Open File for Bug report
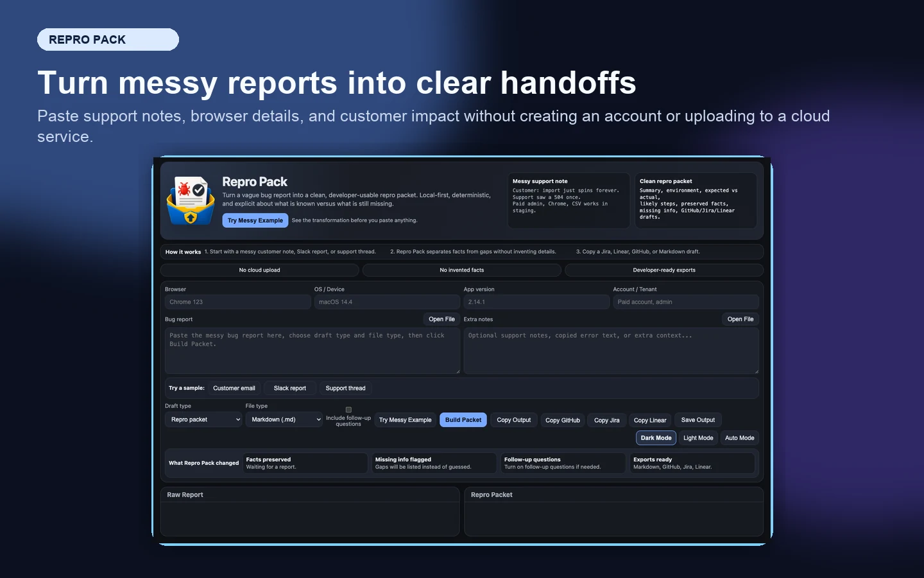 coord(441,319)
